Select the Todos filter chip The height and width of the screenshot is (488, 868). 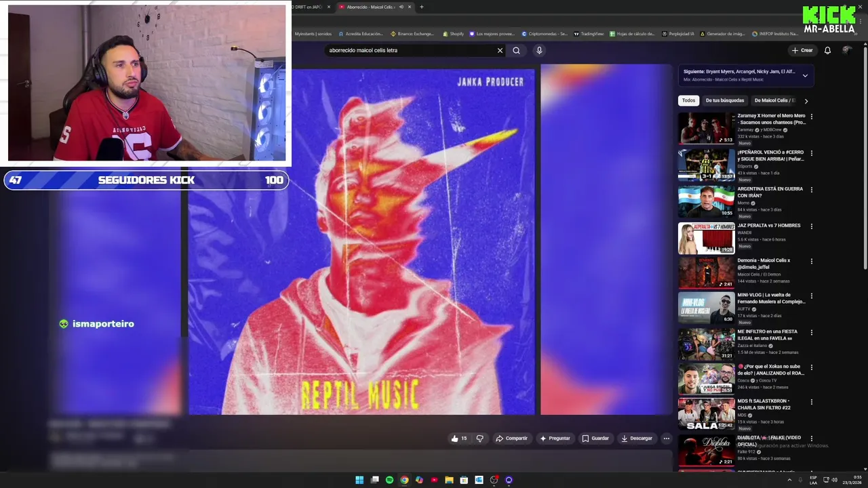688,100
